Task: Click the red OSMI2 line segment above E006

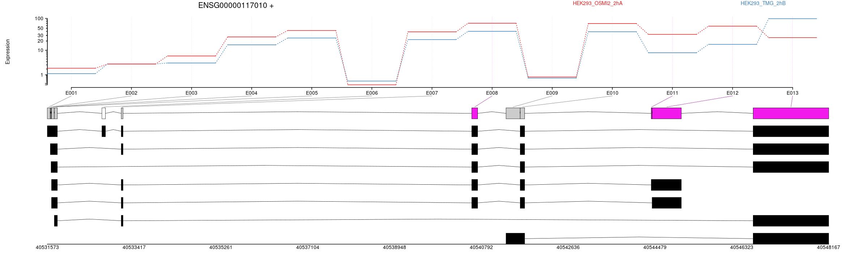Action: coord(372,85)
